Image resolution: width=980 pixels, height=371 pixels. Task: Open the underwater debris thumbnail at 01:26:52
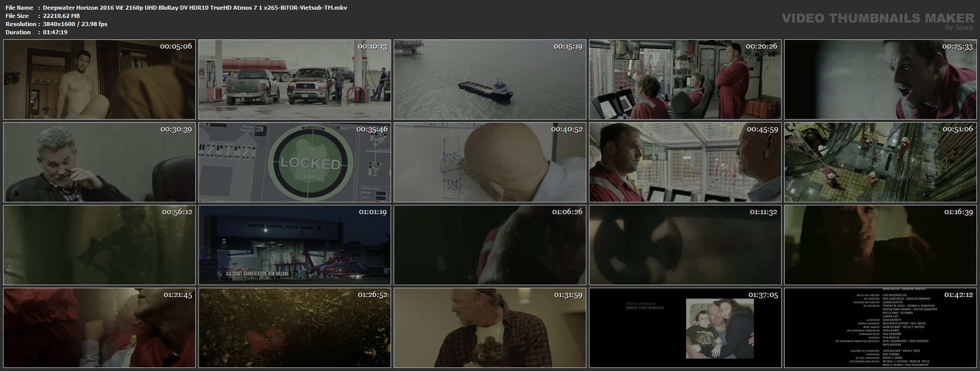[x=294, y=328]
